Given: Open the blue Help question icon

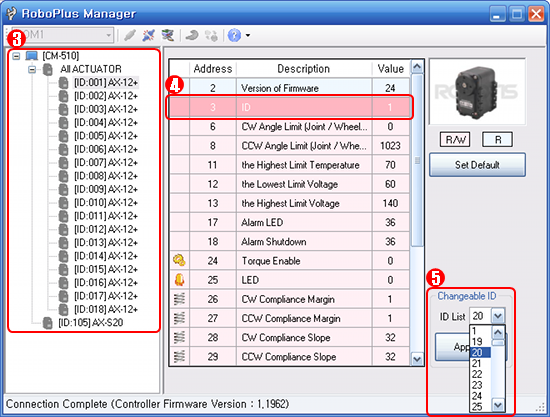Looking at the screenshot, I should [x=234, y=35].
